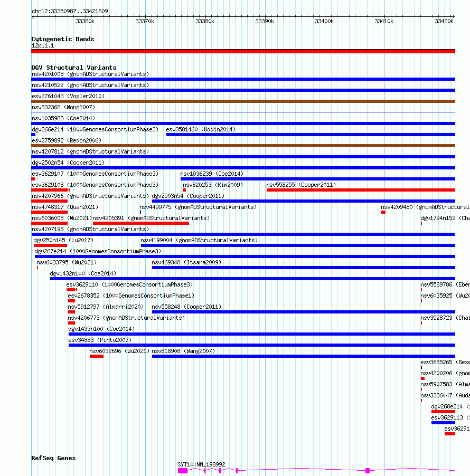Image resolution: width=470 pixels, height=476 pixels.
Task: Click the nsv3528723 variant label
Action: pos(445,318)
